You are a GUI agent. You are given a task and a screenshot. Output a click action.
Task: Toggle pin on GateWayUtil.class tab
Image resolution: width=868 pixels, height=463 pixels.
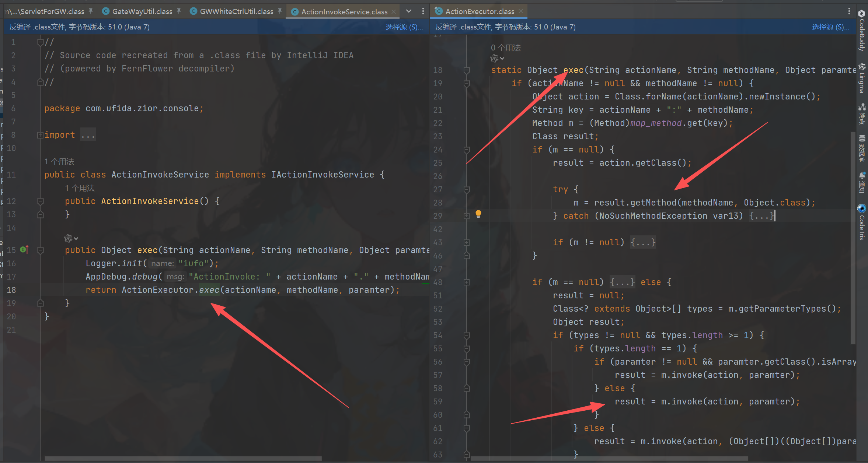click(179, 11)
